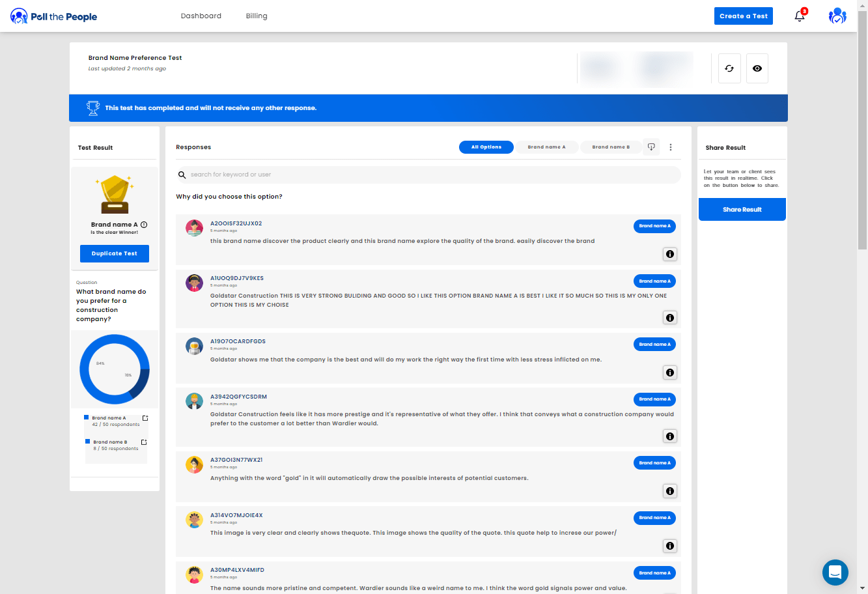Open info for respondent A3942QGFYCSDRM
The width and height of the screenshot is (868, 594).
[670, 436]
